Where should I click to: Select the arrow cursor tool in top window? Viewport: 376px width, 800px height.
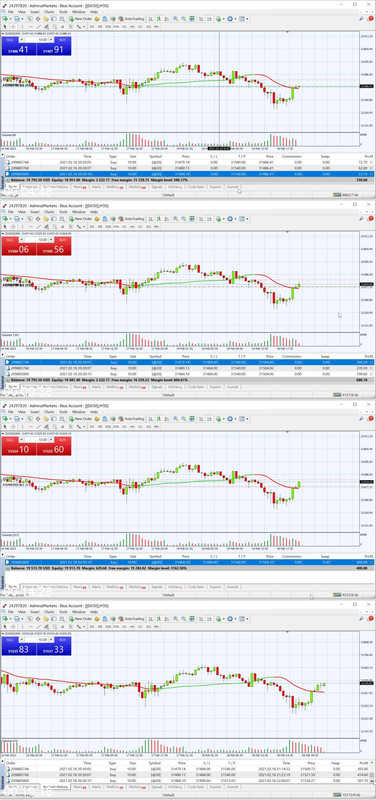(5, 26)
